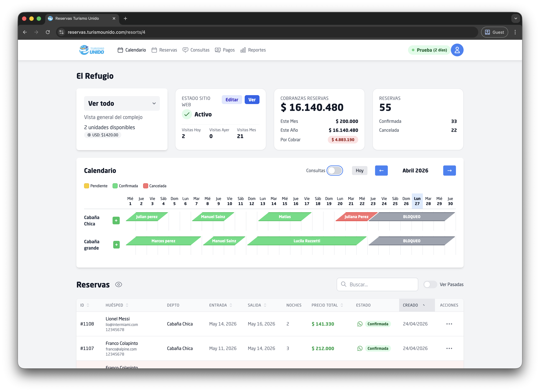Open WhatsApp for Lionel Messi reservation

point(360,324)
